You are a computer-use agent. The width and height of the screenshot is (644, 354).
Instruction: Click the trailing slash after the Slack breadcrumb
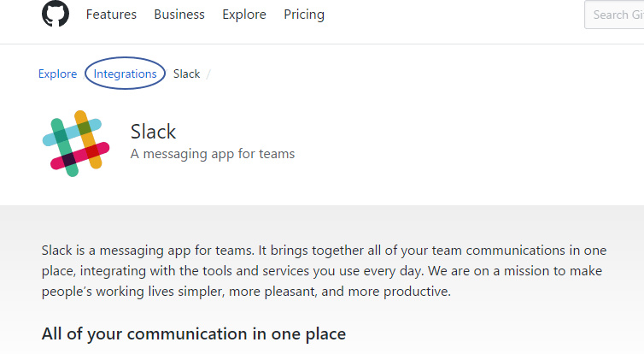click(x=208, y=74)
